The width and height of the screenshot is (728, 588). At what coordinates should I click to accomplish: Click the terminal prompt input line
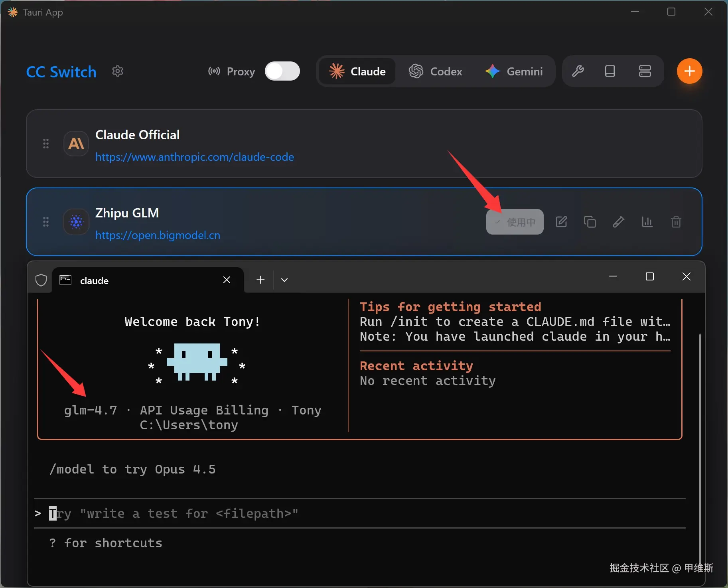click(x=360, y=513)
